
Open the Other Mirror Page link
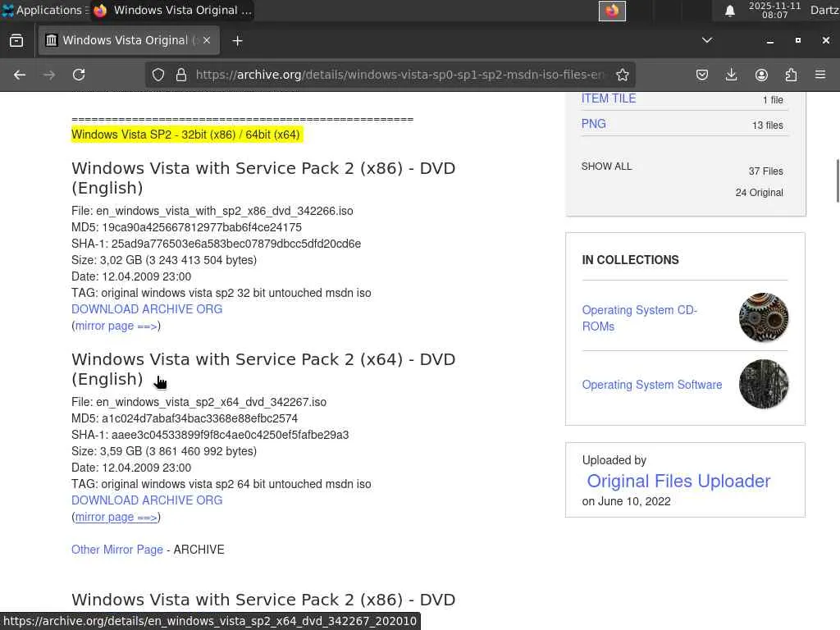click(x=116, y=550)
